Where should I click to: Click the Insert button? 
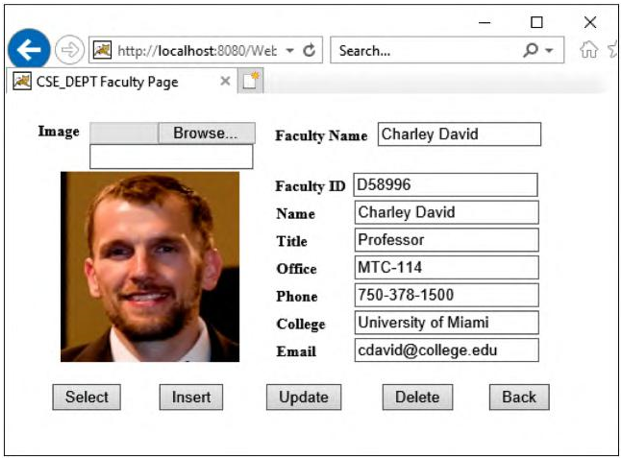[x=191, y=397]
